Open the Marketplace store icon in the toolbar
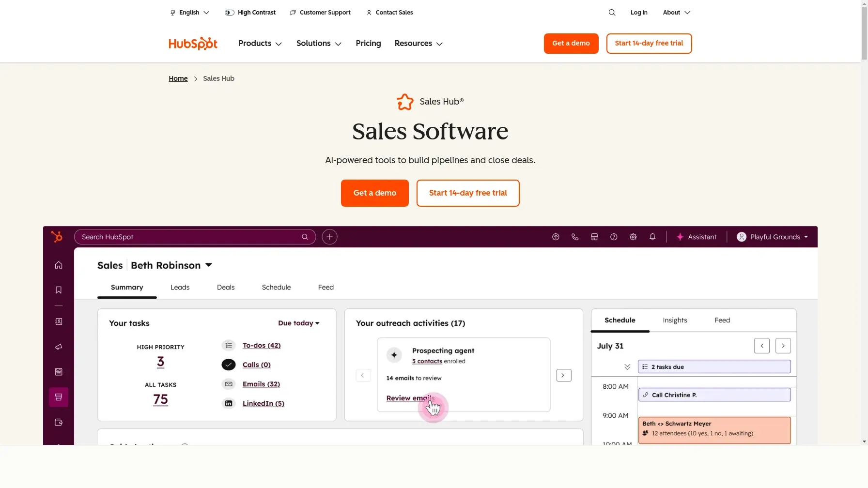Image resolution: width=868 pixels, height=488 pixels. point(594,237)
